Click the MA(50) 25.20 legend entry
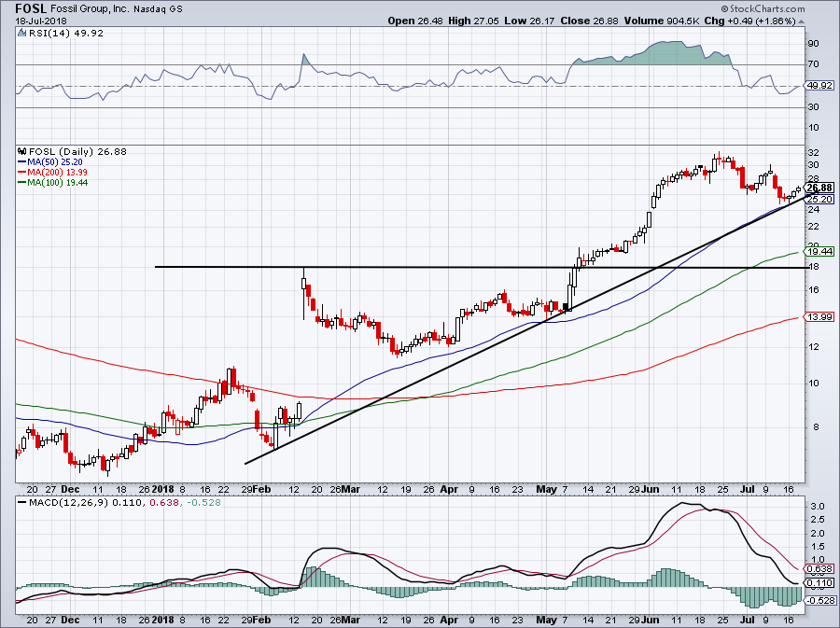This screenshot has height=628, width=840. pos(49,161)
